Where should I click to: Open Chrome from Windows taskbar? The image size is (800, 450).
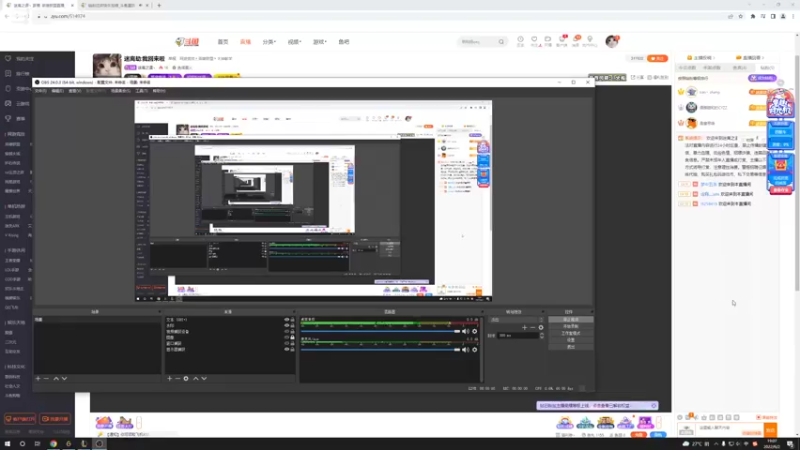(53, 444)
